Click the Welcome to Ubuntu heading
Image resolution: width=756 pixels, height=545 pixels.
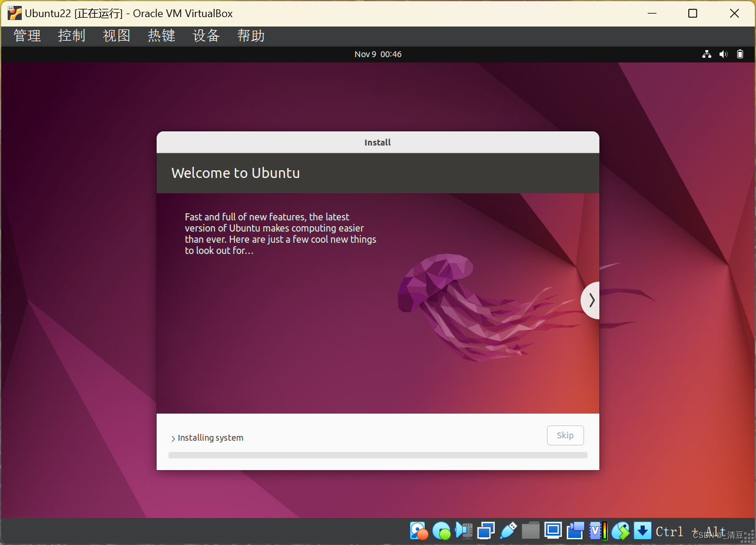[236, 173]
